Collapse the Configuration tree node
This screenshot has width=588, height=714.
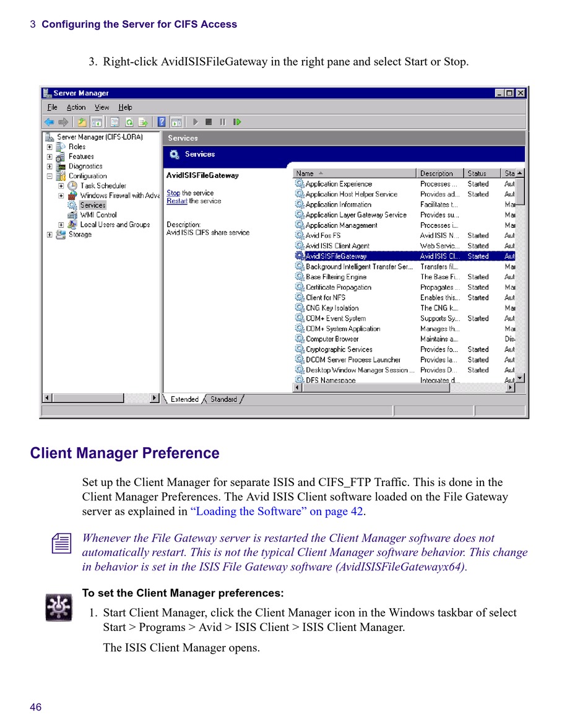[x=50, y=176]
